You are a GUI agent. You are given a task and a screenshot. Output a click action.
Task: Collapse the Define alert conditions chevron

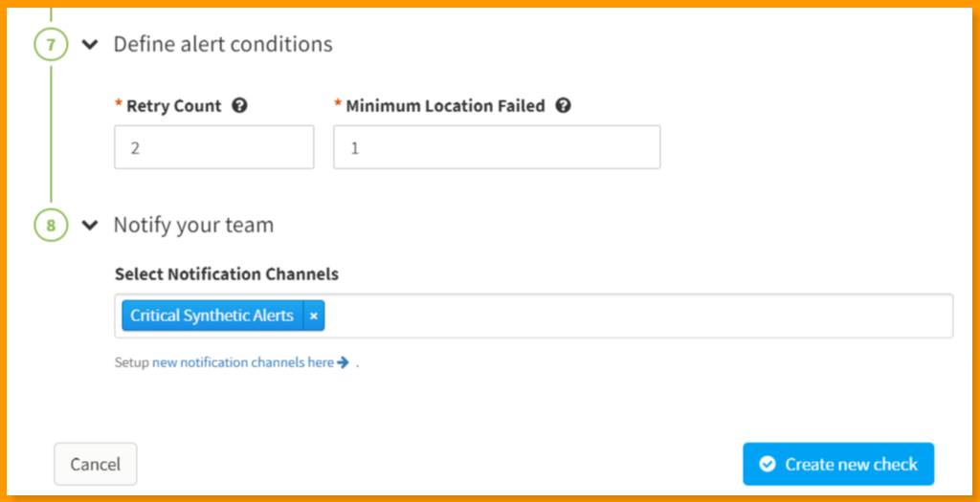point(91,44)
